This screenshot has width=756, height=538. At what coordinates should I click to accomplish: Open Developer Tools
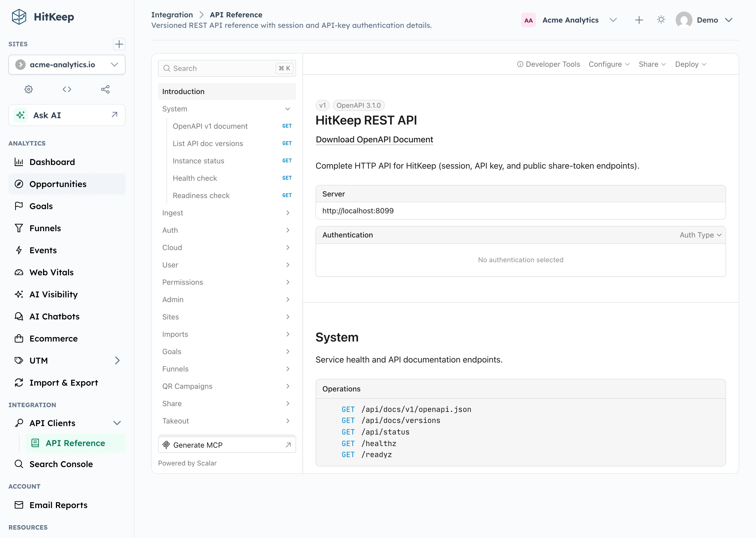click(548, 64)
